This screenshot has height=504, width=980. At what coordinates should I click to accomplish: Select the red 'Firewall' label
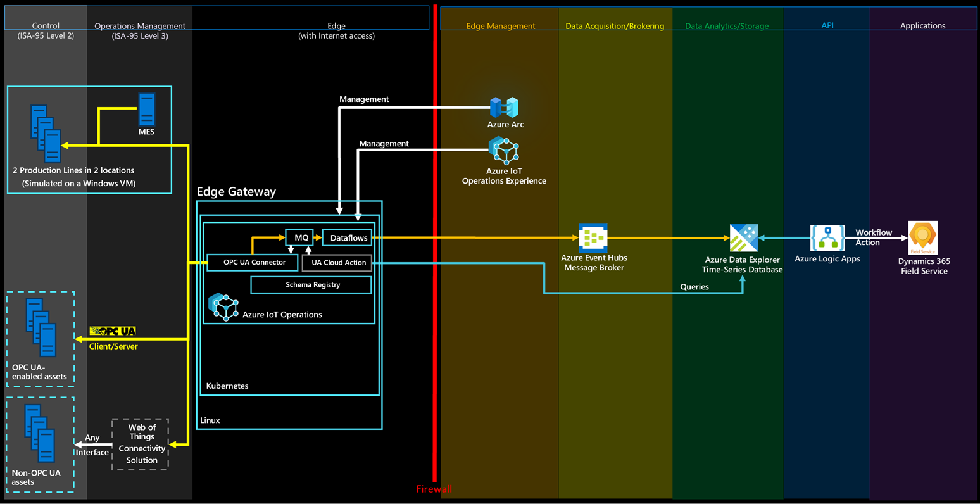click(434, 489)
